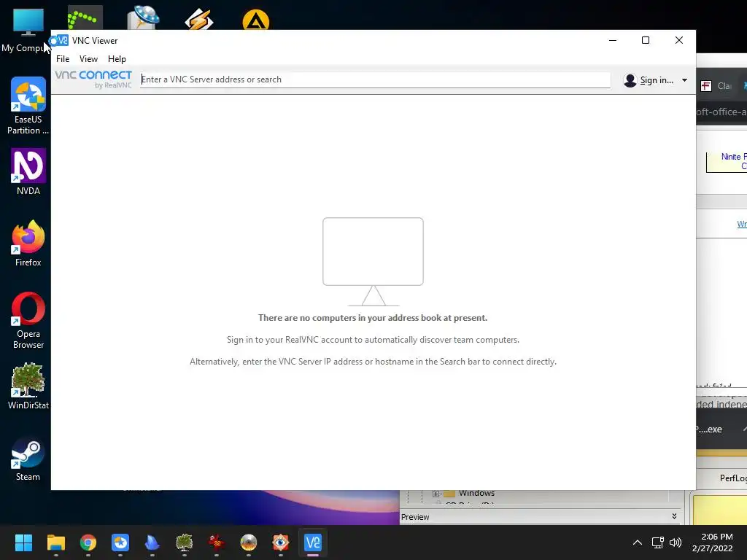Click the red 32 bird taskbar icon
Screen dimensions: 747x560
(216, 542)
